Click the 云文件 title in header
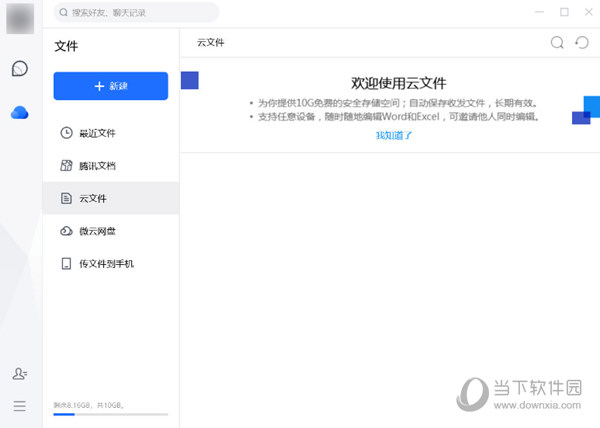The image size is (600, 428). pos(210,42)
